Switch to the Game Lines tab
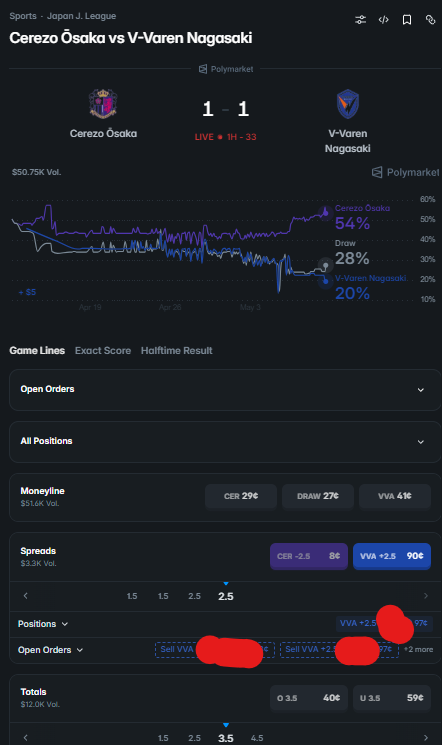 37,351
